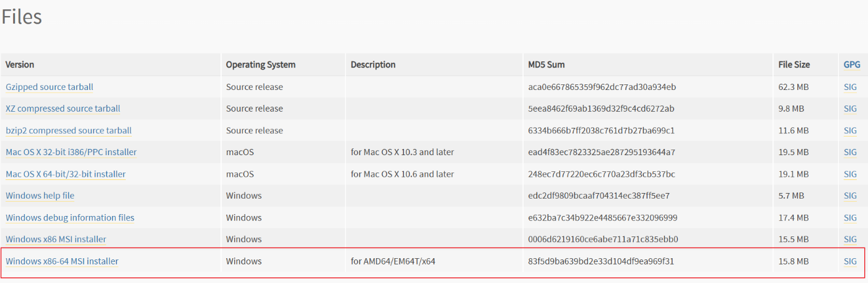Click the 9.8 MB file size
Viewport: 868px width, 283px height.
[791, 109]
